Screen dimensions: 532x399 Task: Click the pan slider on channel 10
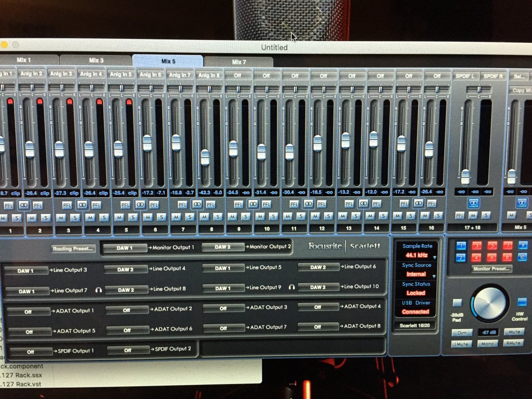(x=266, y=89)
